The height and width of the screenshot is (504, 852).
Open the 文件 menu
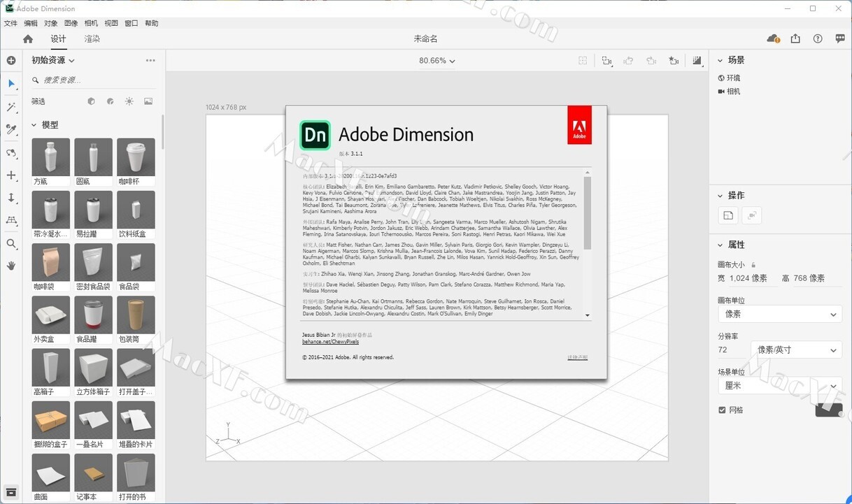click(10, 23)
